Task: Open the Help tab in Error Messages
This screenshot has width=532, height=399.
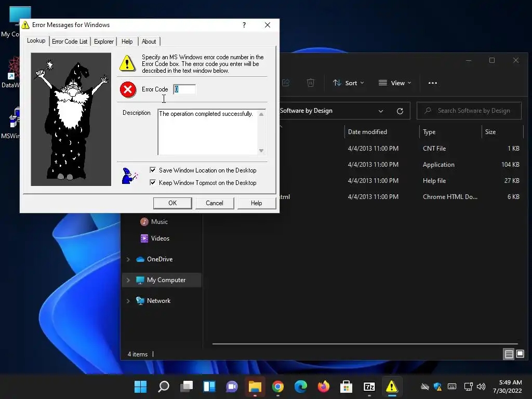Action: [127, 42]
